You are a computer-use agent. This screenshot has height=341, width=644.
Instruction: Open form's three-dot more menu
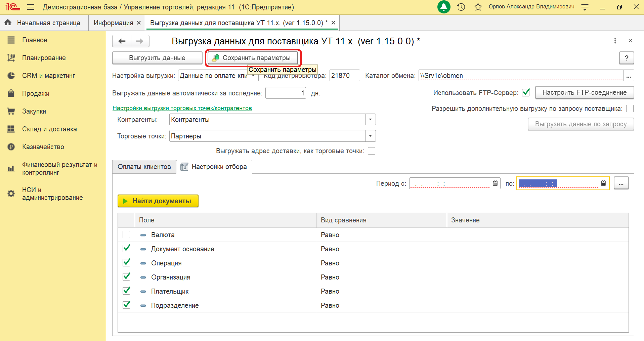(615, 41)
